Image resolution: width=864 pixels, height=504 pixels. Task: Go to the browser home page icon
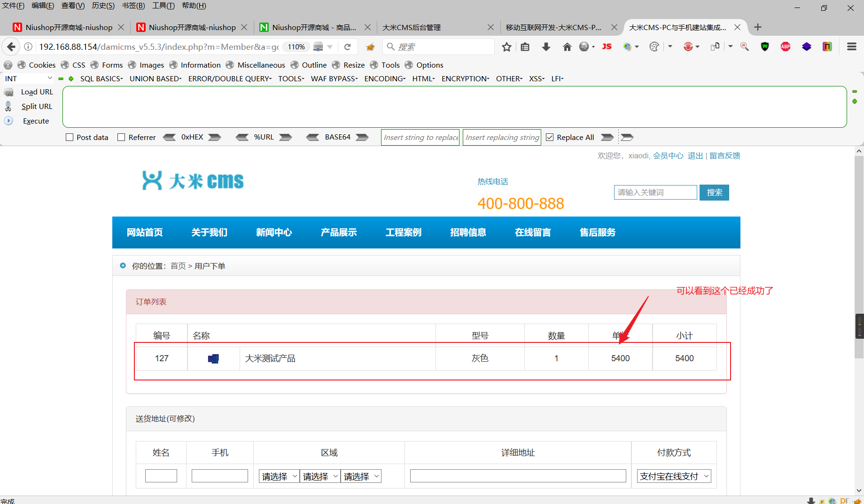(567, 47)
